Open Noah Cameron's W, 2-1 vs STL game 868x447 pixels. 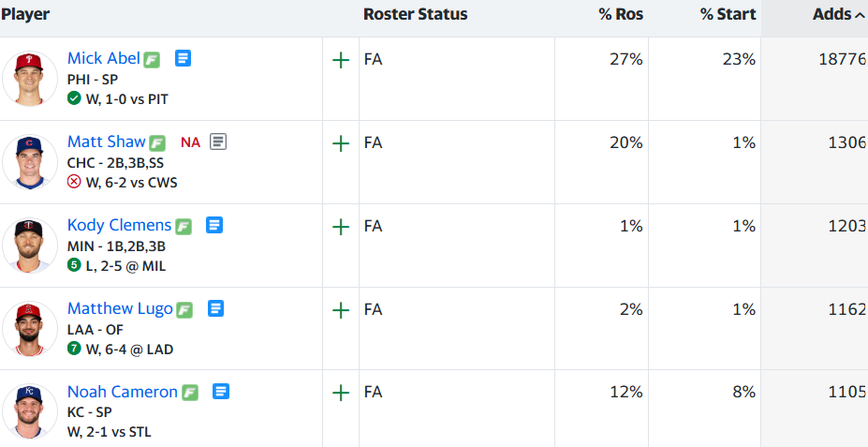109,431
